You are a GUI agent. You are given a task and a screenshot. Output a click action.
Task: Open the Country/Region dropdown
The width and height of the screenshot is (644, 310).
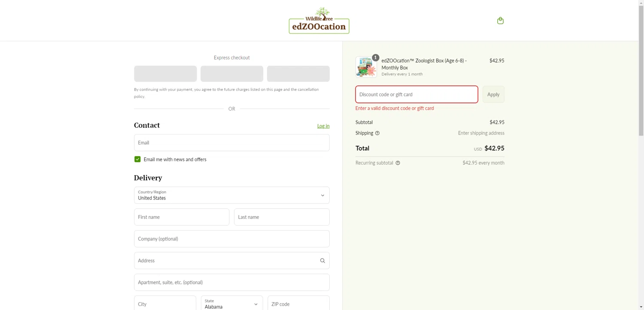pyautogui.click(x=232, y=195)
